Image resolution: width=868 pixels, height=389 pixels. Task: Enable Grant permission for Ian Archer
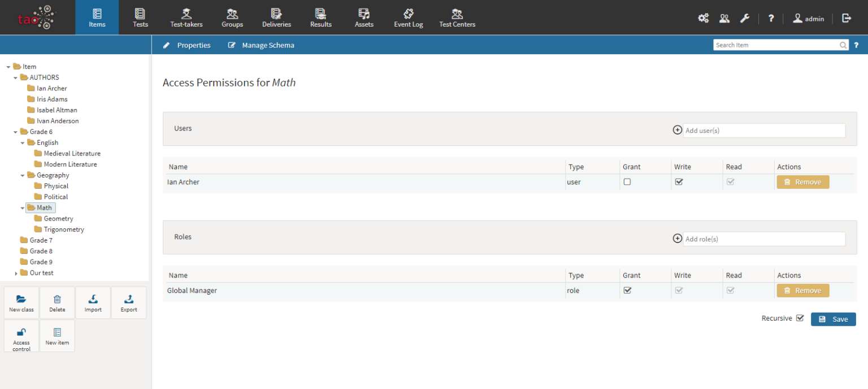[x=627, y=182]
